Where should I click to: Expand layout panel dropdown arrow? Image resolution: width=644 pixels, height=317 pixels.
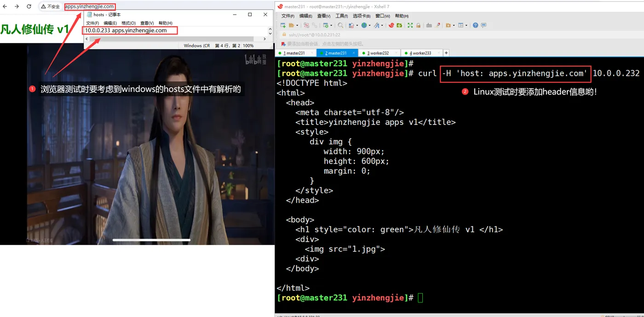(466, 25)
